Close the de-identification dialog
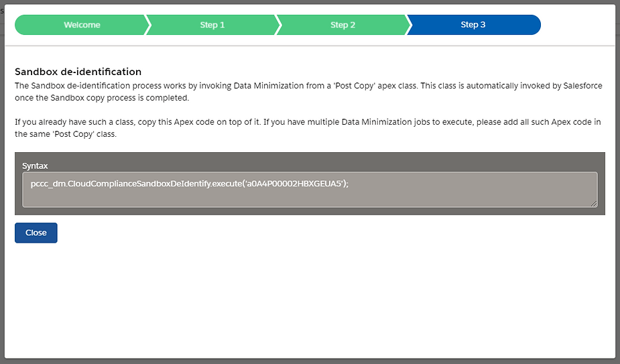The height and width of the screenshot is (364, 620). [x=36, y=233]
